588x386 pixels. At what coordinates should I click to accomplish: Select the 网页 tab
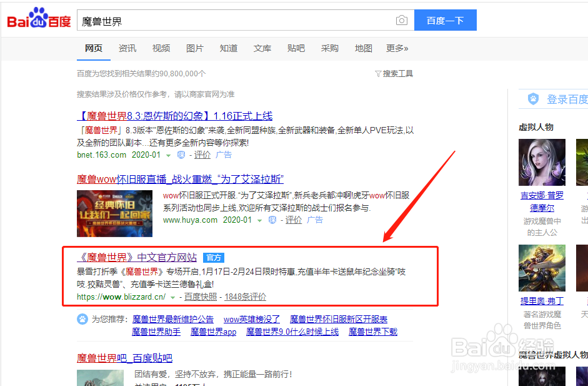(x=93, y=48)
